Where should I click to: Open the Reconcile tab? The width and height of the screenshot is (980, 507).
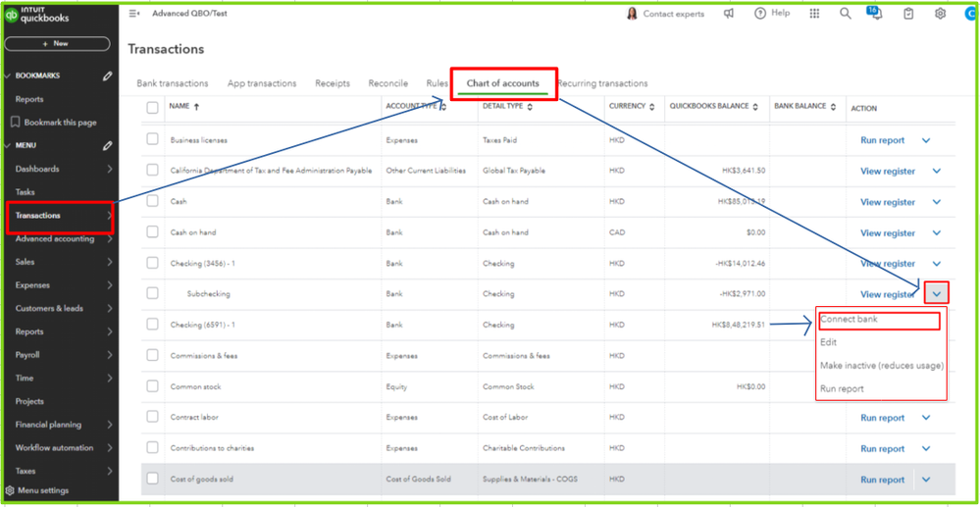[388, 83]
